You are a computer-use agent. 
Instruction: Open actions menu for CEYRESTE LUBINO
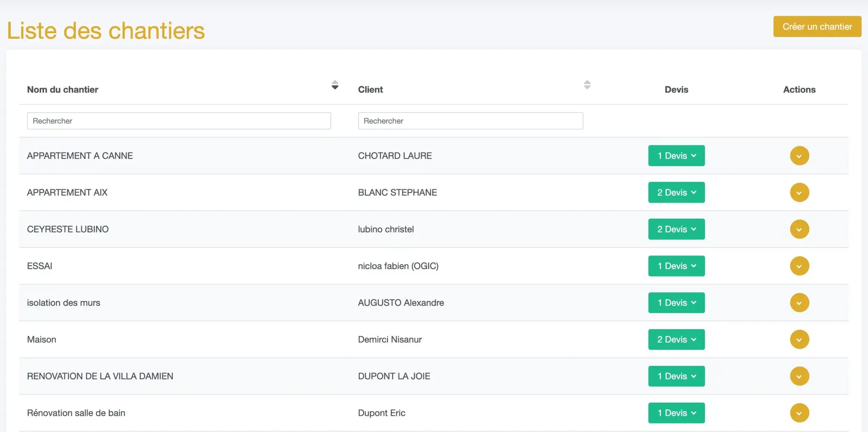pos(799,229)
